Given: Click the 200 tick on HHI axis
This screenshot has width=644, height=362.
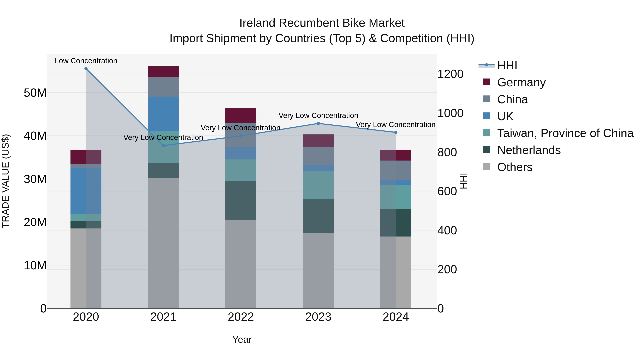Looking at the screenshot, I should tap(447, 269).
